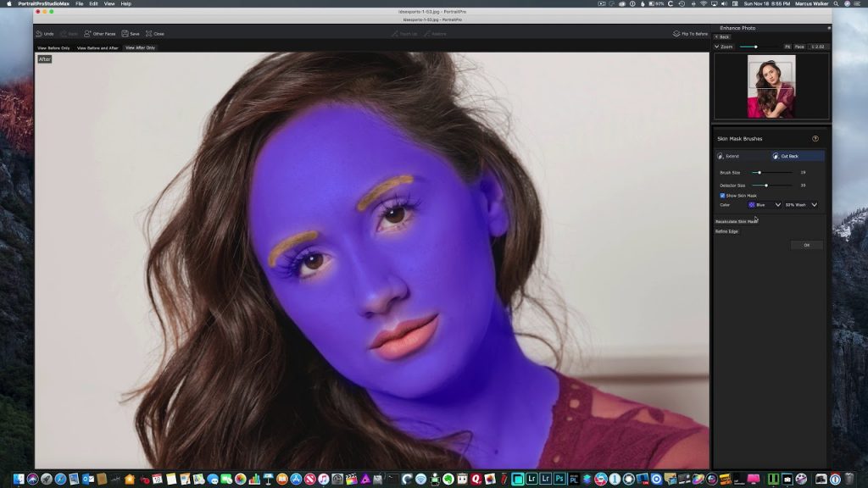Click the Apple menu icon
This screenshot has height=488, width=868.
coord(8,3)
